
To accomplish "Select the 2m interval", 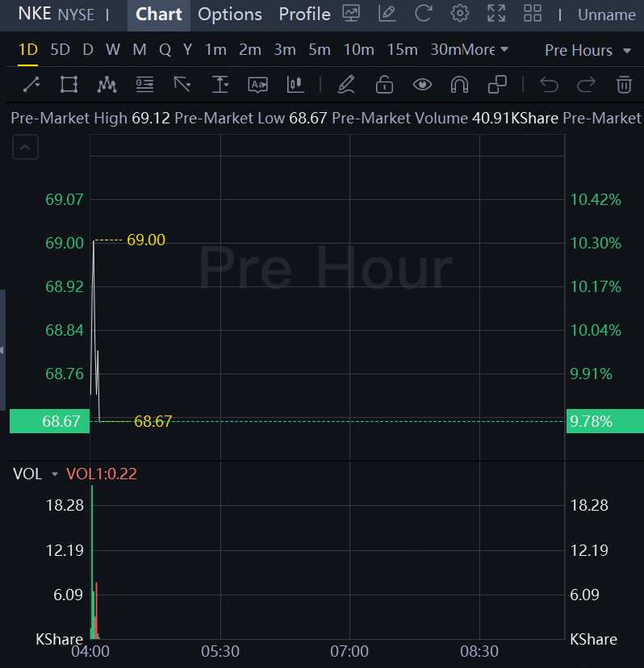I will point(250,50).
